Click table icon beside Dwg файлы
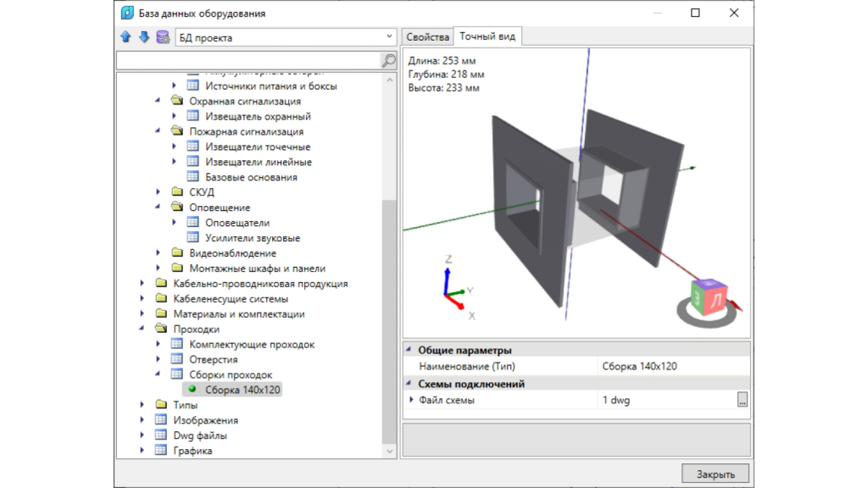Viewport: 868px width, 488px height. coord(160,435)
